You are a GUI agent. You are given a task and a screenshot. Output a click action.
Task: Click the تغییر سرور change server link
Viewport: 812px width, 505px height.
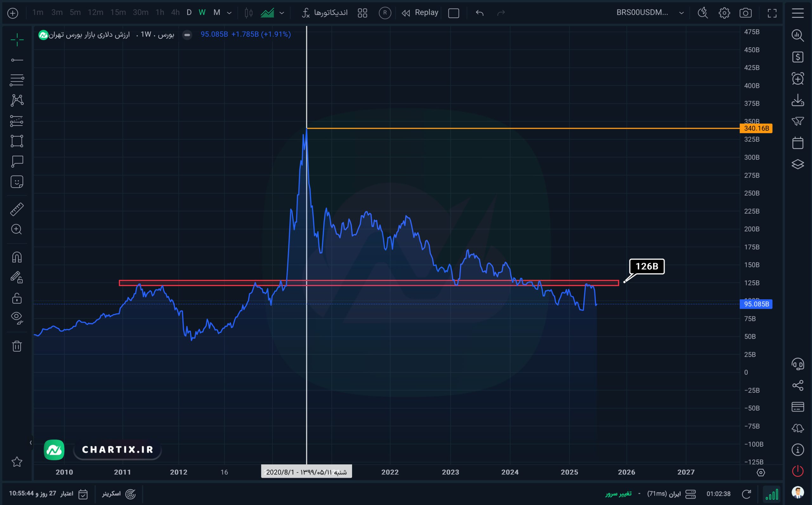click(x=618, y=494)
